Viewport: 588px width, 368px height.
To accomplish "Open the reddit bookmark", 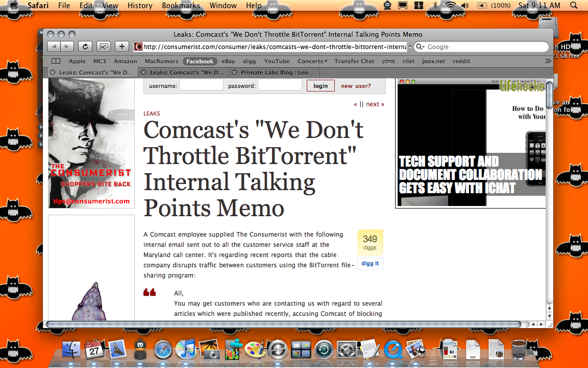I will [461, 61].
